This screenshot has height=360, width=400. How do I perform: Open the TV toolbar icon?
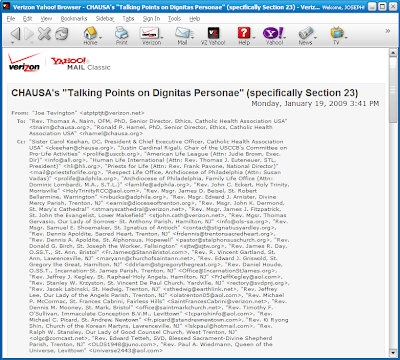336,36
